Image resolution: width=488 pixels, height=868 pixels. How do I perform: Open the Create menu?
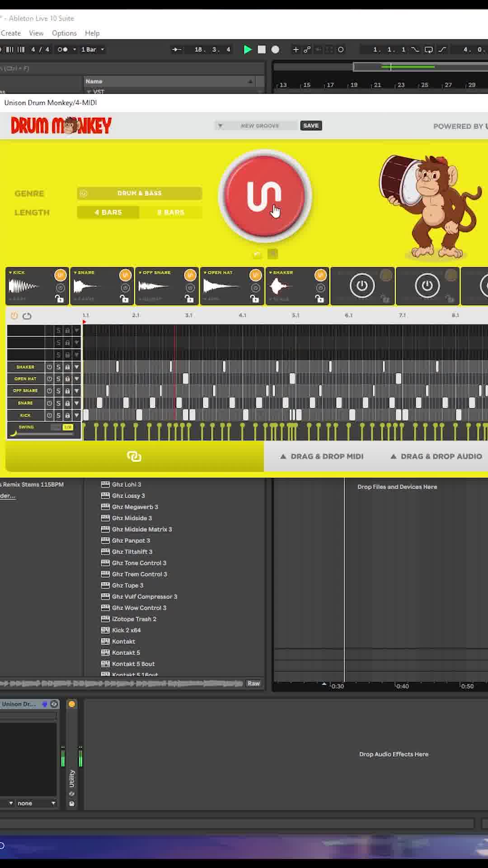tap(11, 33)
